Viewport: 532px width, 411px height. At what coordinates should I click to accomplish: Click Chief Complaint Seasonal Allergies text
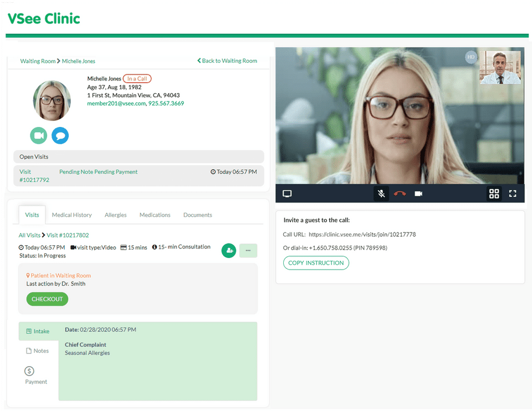87,349
